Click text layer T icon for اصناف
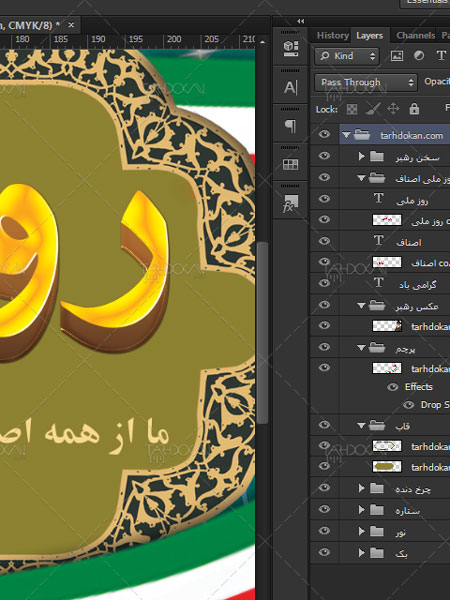Viewport: 450px width, 600px height. point(378,240)
